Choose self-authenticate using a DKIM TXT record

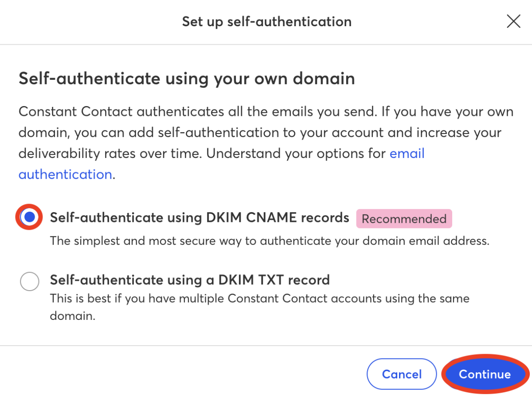(29, 281)
